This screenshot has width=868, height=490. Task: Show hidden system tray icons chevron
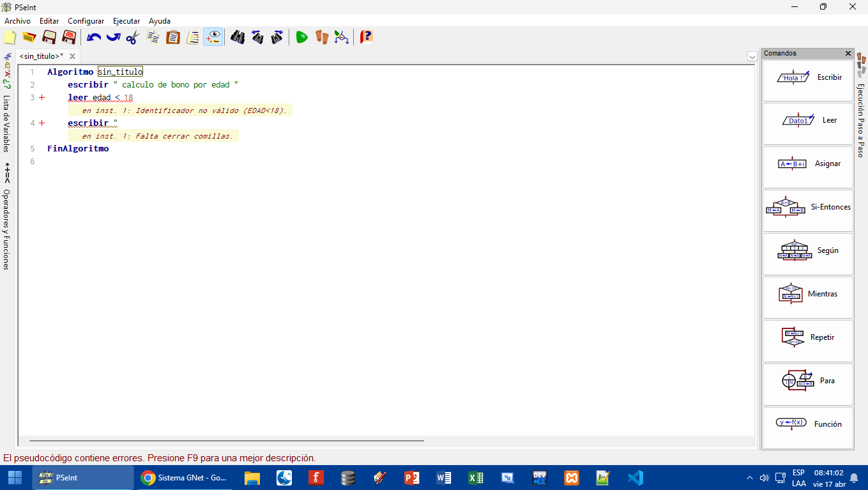749,478
